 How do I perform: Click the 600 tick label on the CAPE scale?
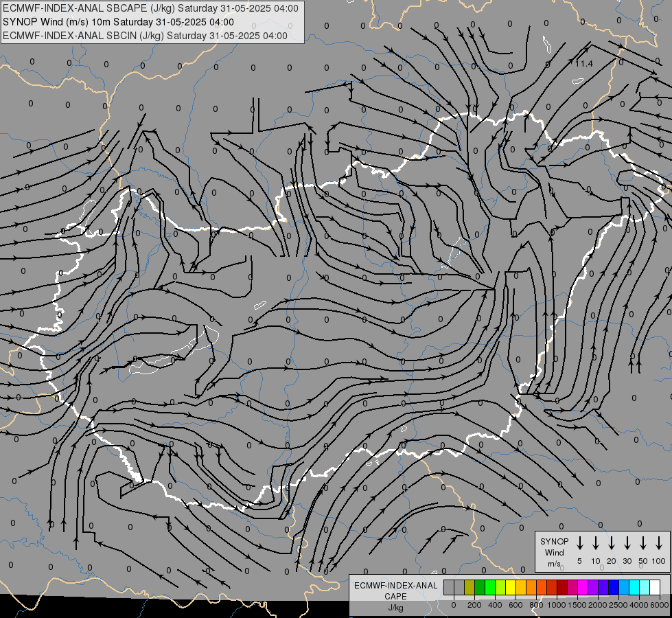[x=515, y=605]
